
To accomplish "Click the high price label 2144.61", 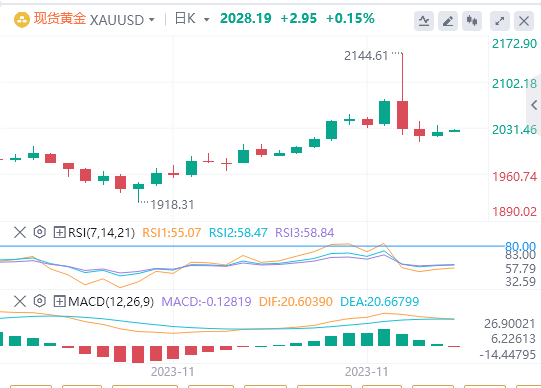I will [x=366, y=56].
